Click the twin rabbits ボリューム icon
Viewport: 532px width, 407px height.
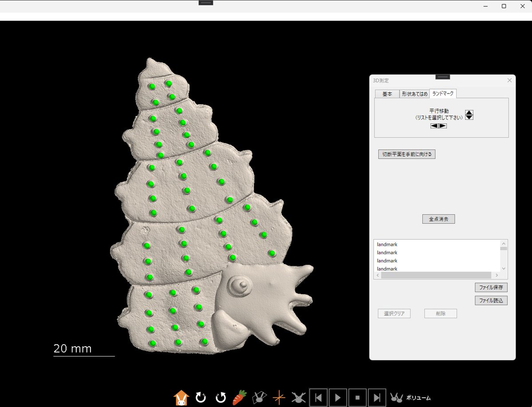pyautogui.click(x=396, y=398)
